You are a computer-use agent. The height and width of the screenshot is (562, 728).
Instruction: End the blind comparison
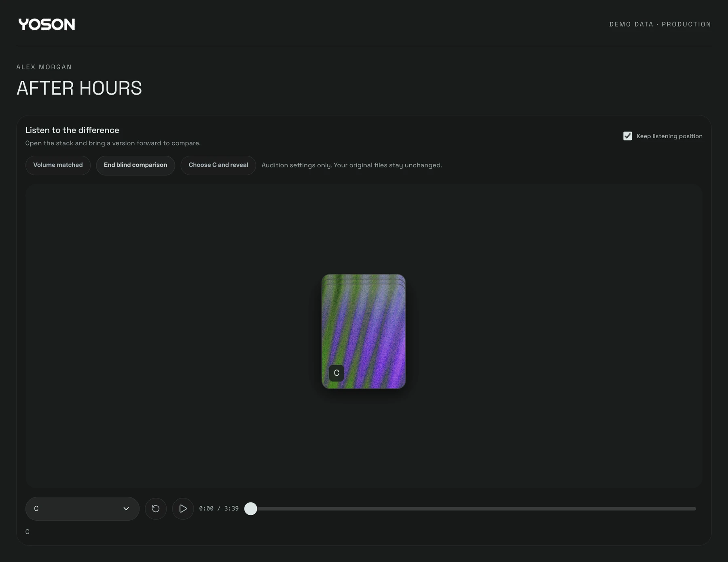click(135, 165)
